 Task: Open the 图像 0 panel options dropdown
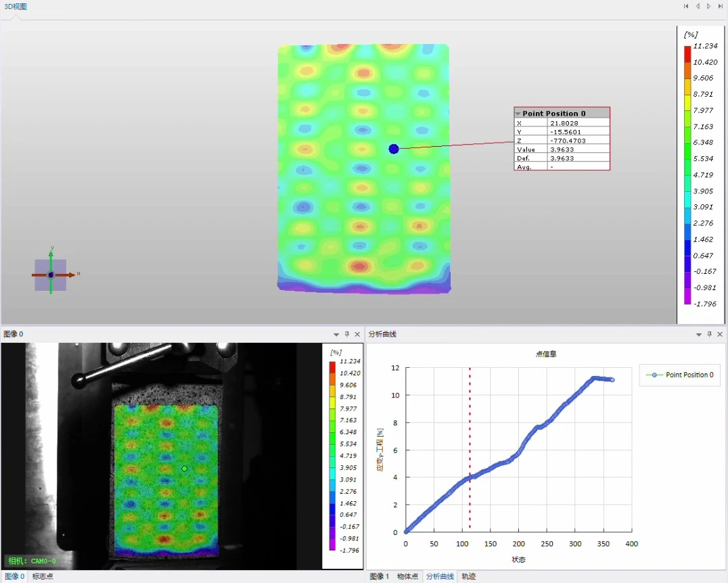pyautogui.click(x=336, y=334)
